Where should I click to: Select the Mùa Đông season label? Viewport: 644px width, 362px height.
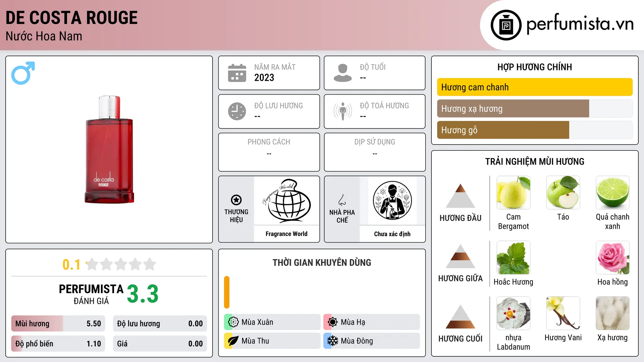357,341
